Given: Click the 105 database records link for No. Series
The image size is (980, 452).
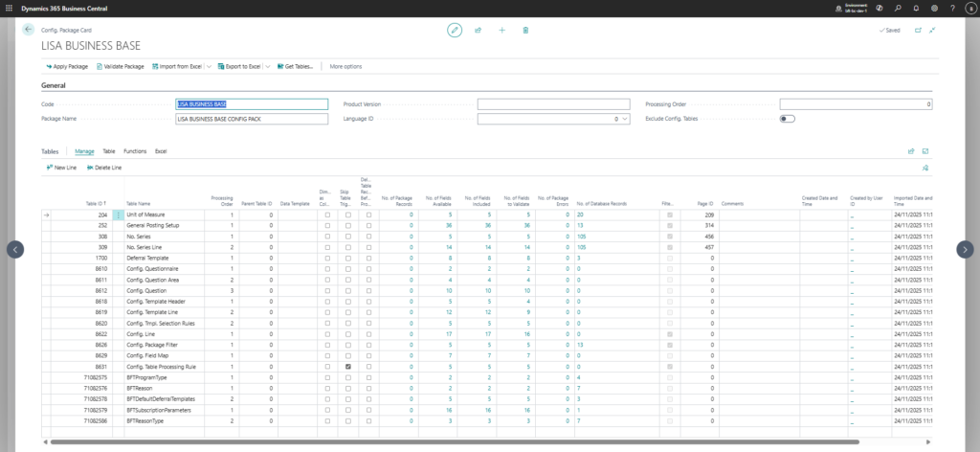Looking at the screenshot, I should click(x=581, y=236).
